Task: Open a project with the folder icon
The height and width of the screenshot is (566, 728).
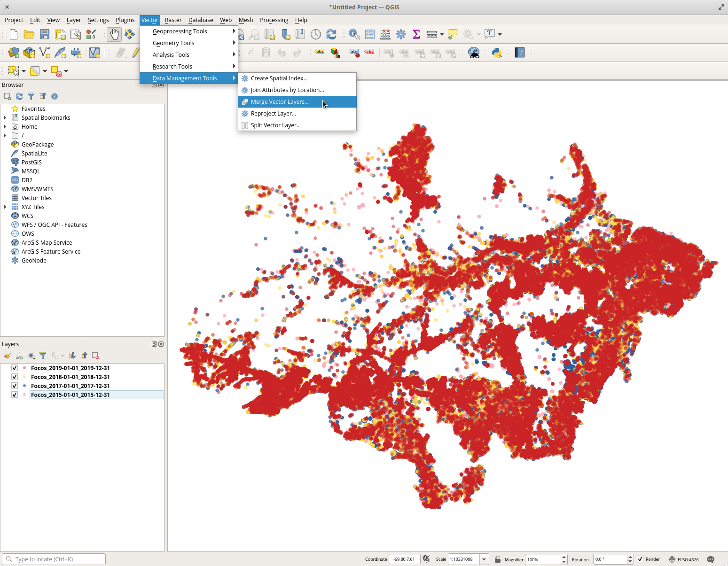Action: 29,34
